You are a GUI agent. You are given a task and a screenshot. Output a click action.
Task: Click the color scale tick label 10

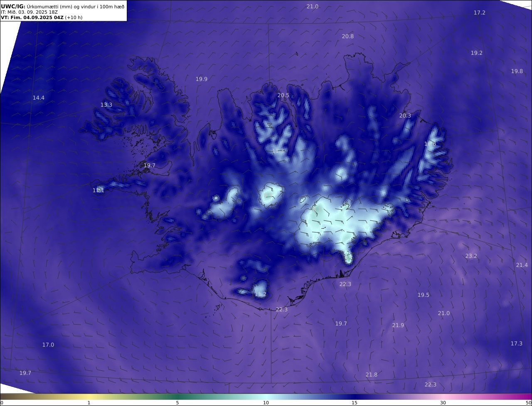point(266,403)
